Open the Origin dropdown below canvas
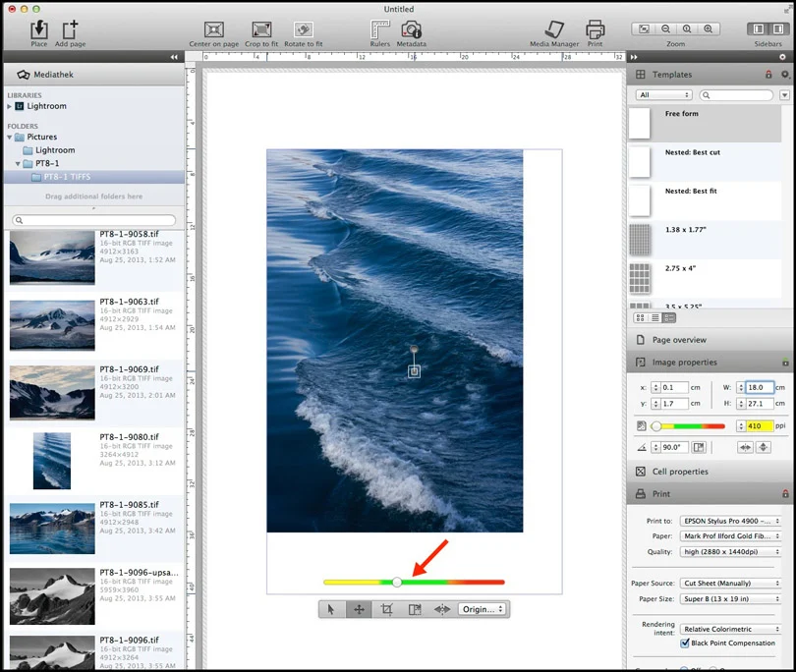The width and height of the screenshot is (796, 672). coord(483,609)
